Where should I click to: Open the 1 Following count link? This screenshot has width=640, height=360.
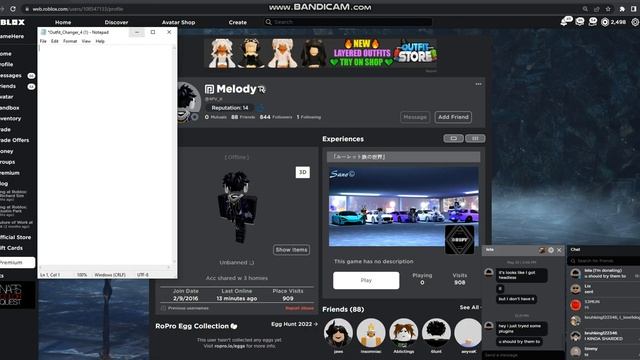(x=309, y=117)
